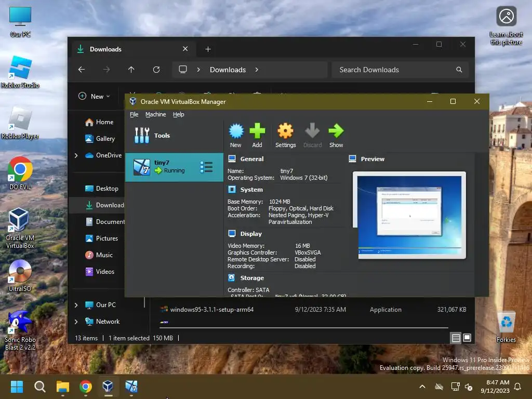
Task: Open the New dropdown in Explorer
Action: click(x=95, y=96)
